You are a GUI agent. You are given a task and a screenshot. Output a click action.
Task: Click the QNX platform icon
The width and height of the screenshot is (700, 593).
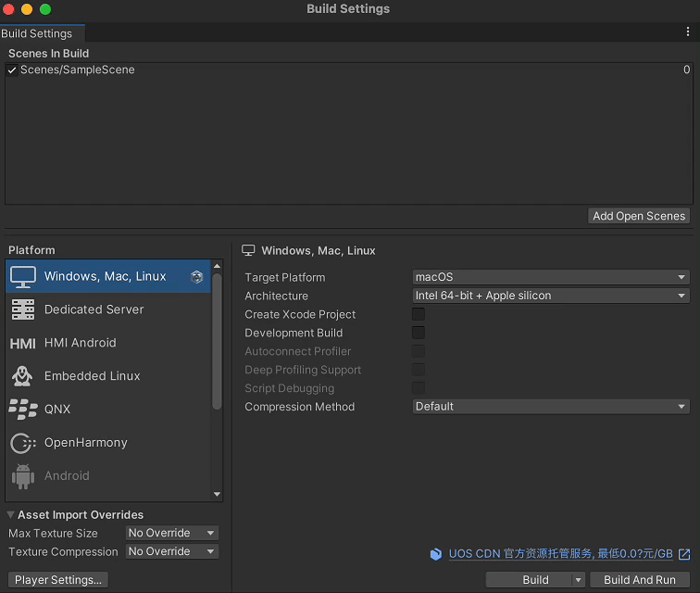point(23,410)
